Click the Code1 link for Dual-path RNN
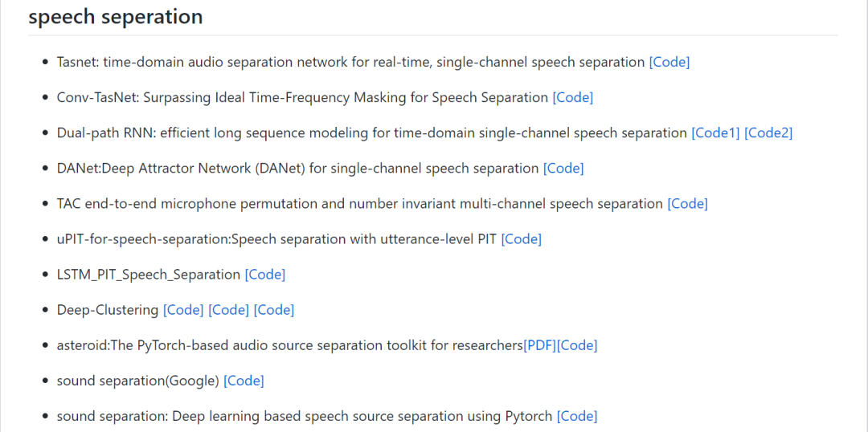 pos(714,132)
